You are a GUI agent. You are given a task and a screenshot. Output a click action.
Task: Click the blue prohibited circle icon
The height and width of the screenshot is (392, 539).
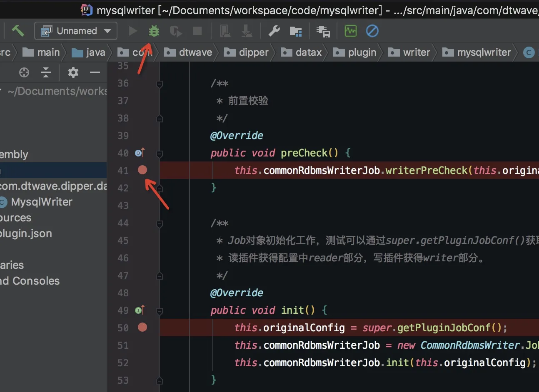pos(372,31)
